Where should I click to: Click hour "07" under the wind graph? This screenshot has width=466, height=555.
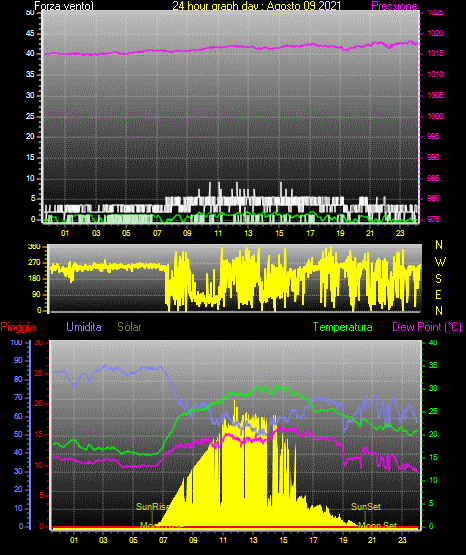[x=157, y=233]
